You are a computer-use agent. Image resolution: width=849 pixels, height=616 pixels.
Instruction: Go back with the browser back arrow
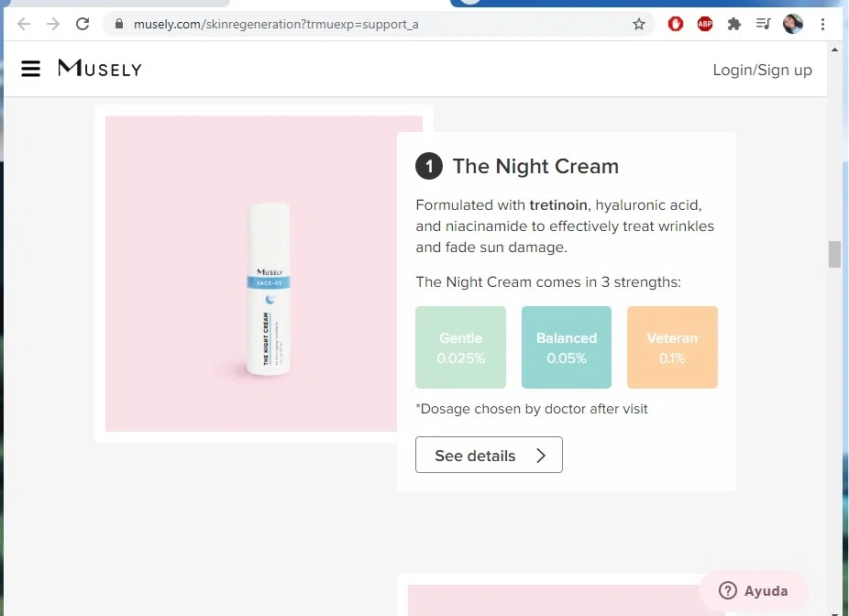click(24, 25)
